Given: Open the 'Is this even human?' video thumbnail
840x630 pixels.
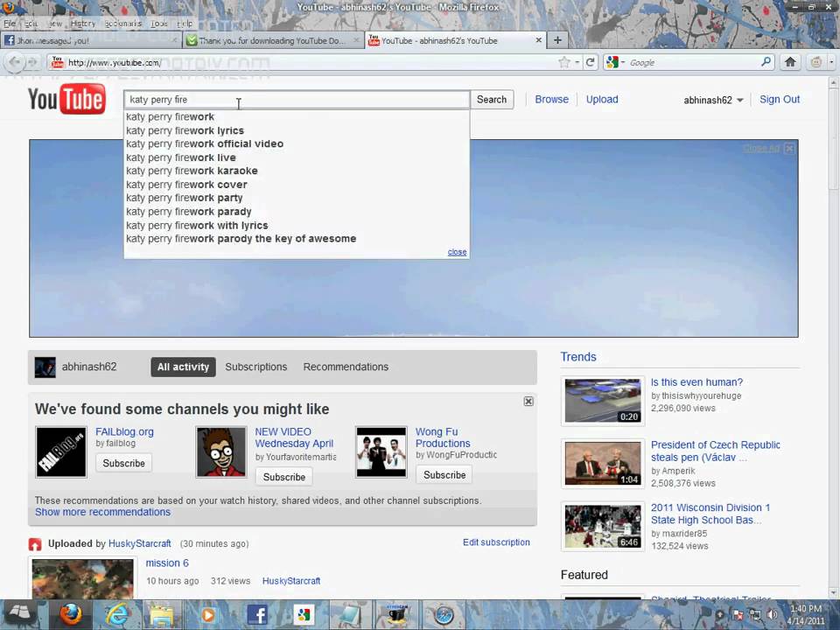Looking at the screenshot, I should click(x=603, y=401).
